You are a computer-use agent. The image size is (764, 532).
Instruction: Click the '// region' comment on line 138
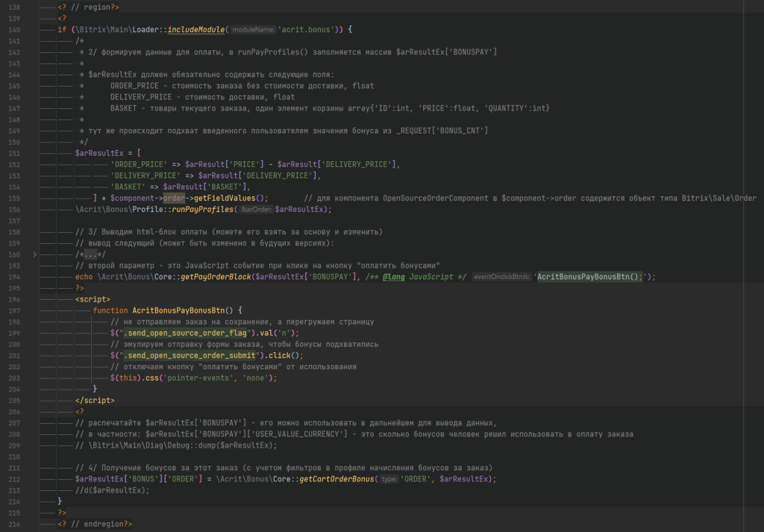pyautogui.click(x=90, y=7)
